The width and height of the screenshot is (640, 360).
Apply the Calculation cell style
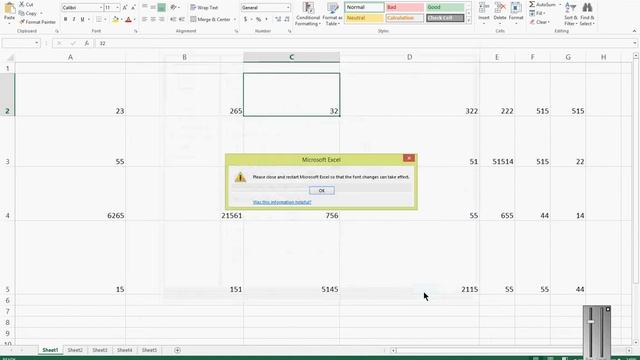404,18
